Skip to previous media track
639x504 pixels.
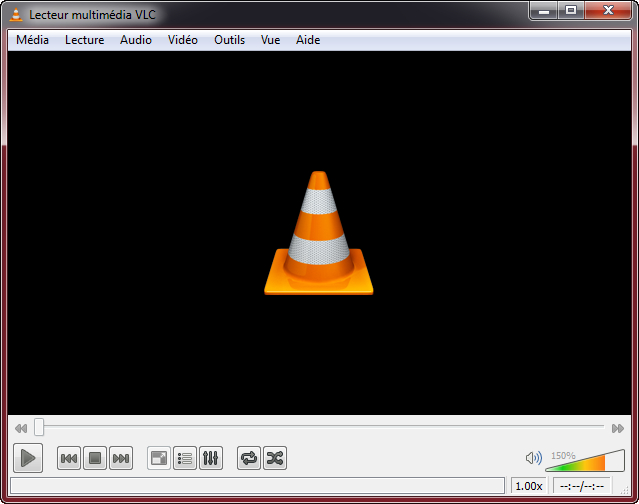pos(68,458)
